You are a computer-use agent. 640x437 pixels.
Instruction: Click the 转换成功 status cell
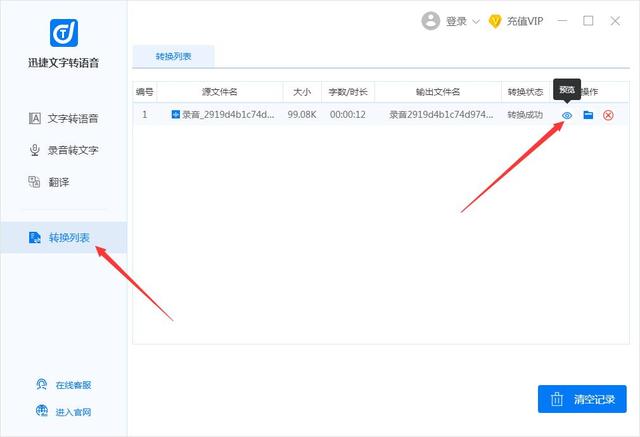[525, 115]
